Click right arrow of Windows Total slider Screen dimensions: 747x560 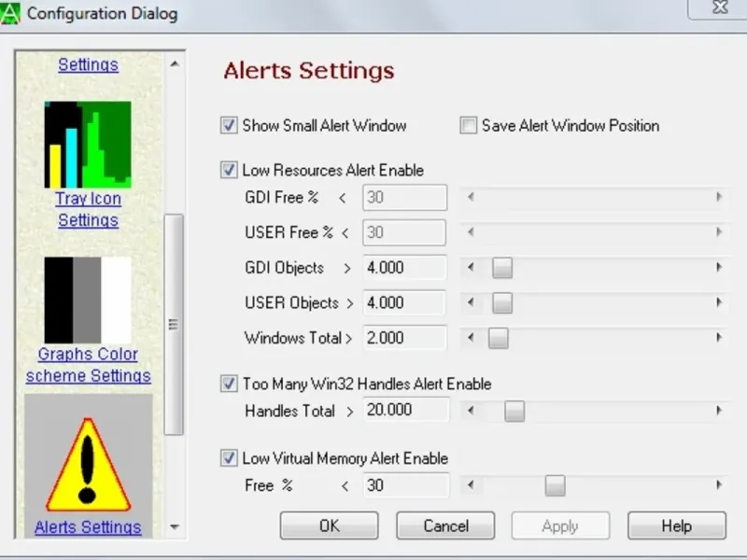(x=719, y=338)
